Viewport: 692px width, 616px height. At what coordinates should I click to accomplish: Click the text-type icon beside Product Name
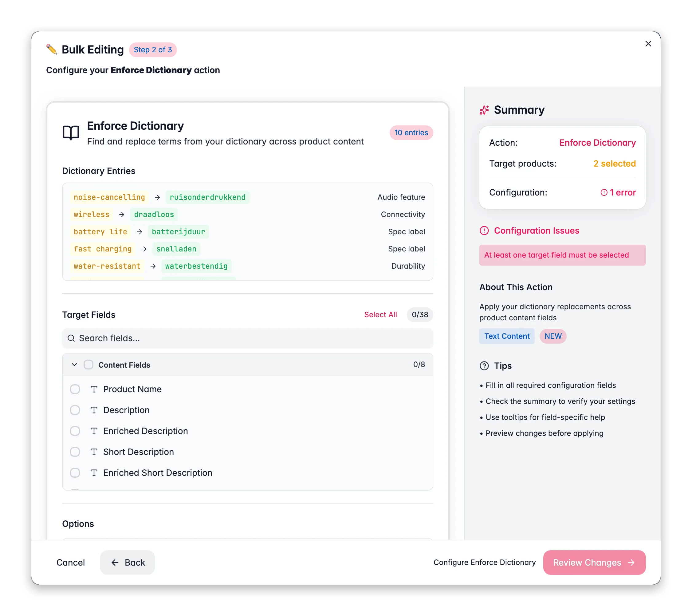[94, 389]
